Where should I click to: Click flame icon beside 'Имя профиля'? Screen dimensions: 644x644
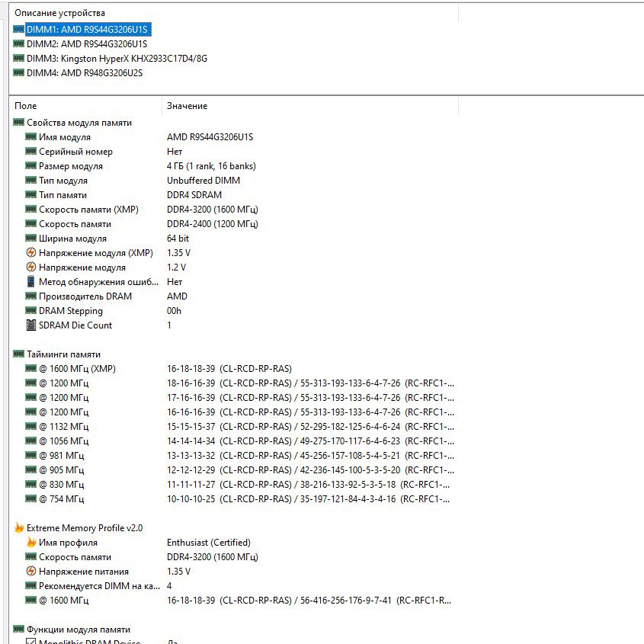(x=31, y=542)
